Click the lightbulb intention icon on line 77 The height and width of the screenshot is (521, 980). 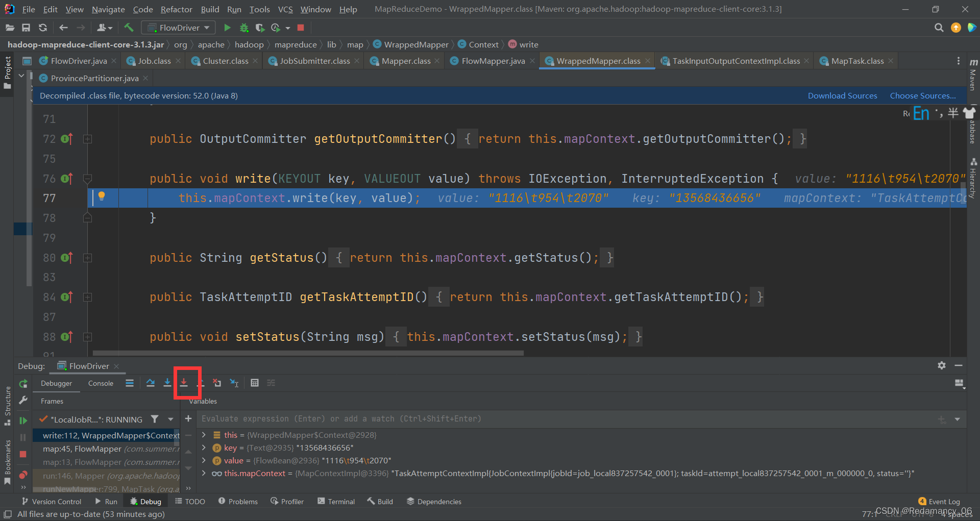(102, 196)
